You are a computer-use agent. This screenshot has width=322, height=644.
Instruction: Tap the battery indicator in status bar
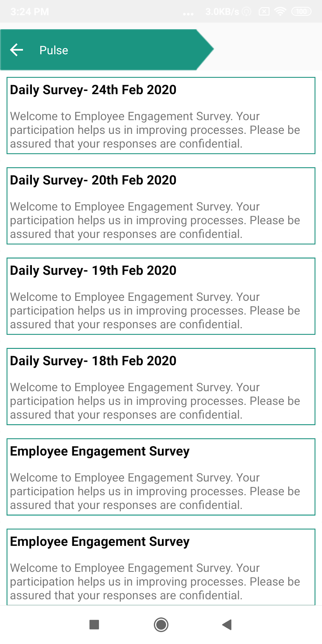301,12
